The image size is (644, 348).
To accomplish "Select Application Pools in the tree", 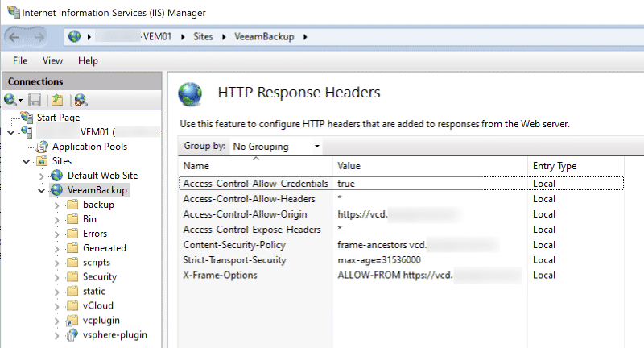I will [x=89, y=147].
